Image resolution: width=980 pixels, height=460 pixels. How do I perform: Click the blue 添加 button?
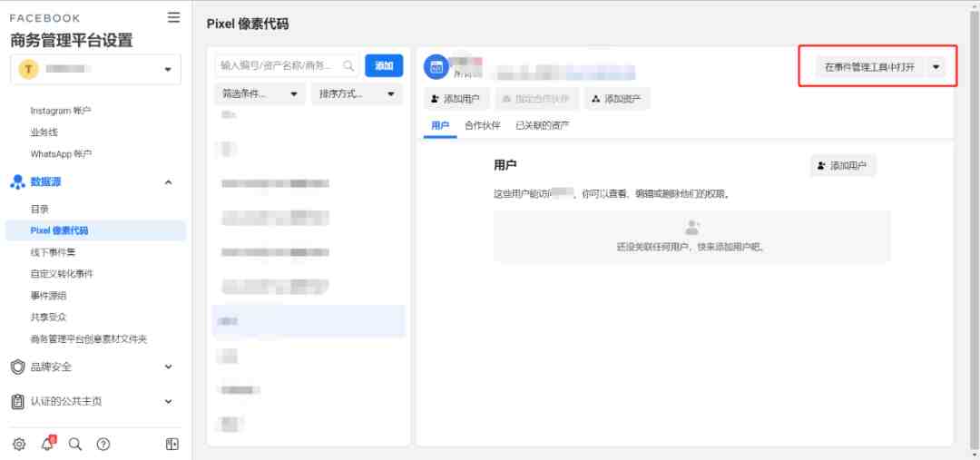(x=384, y=65)
